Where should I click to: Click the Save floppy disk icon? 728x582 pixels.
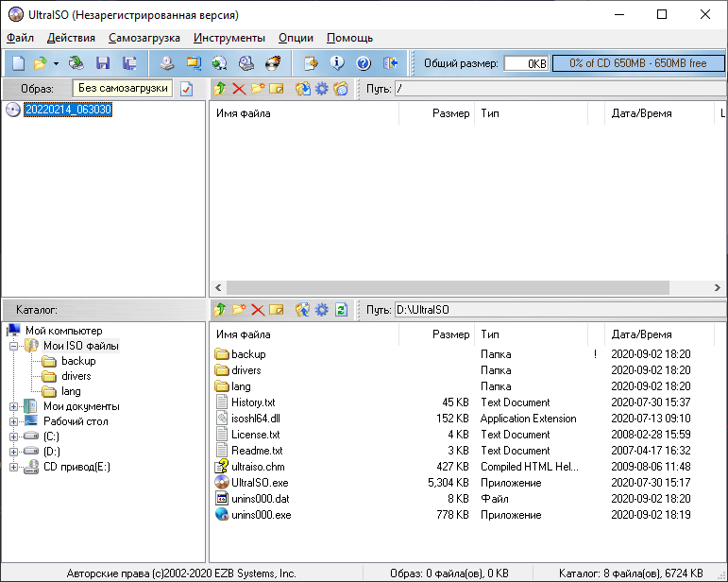(x=103, y=63)
